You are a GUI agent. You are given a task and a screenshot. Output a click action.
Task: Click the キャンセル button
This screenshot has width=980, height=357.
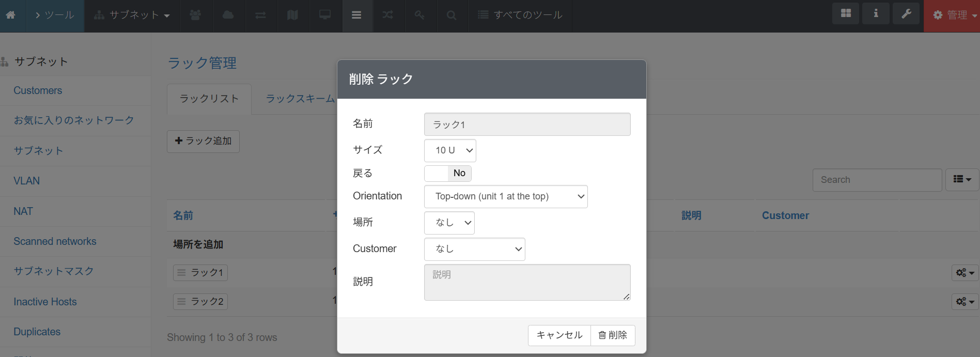click(x=559, y=335)
